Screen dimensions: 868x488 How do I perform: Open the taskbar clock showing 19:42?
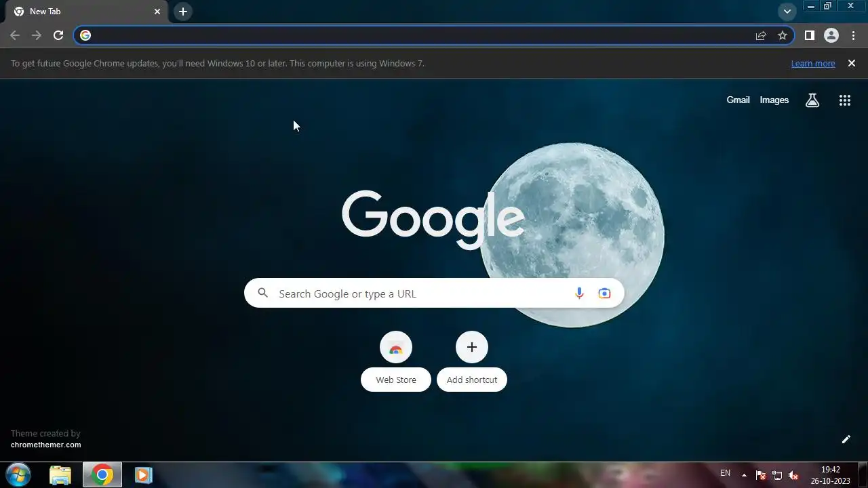pyautogui.click(x=830, y=475)
